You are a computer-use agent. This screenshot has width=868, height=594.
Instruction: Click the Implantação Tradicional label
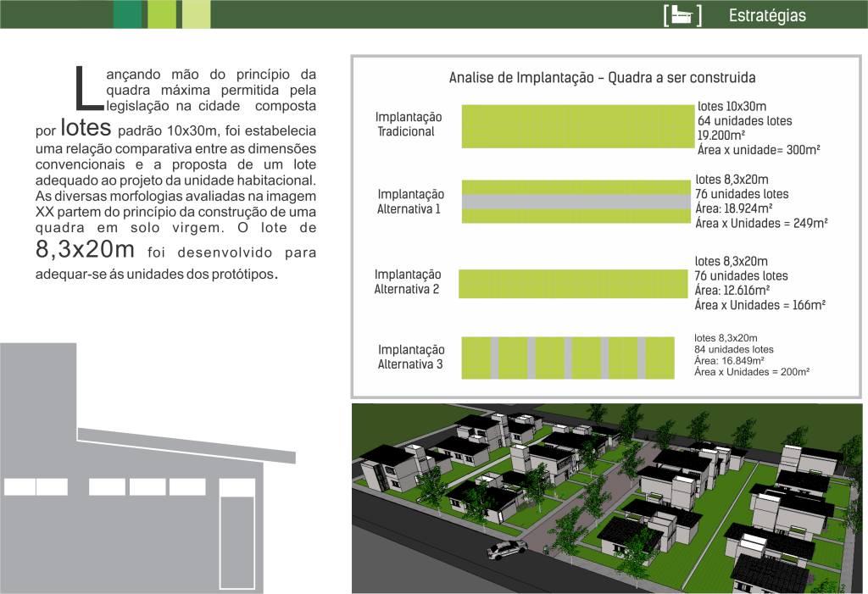[409, 124]
